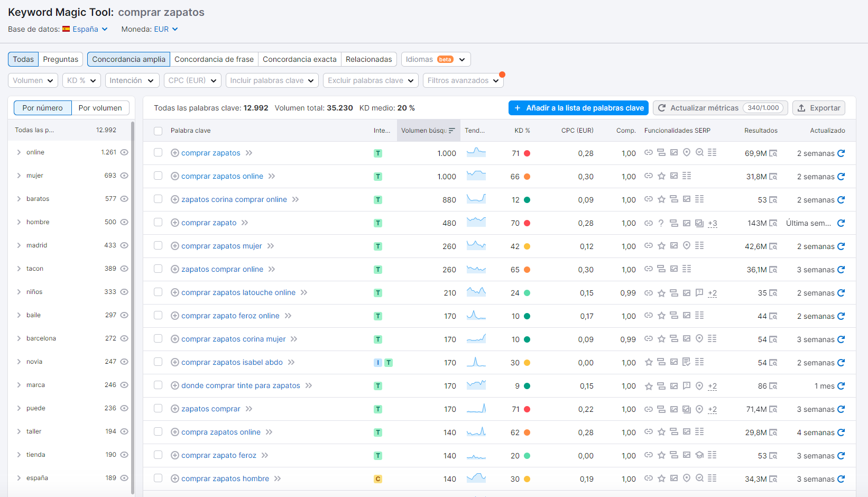Hide the "baratos" group with its eye toggle
The width and height of the screenshot is (868, 497).
[124, 198]
